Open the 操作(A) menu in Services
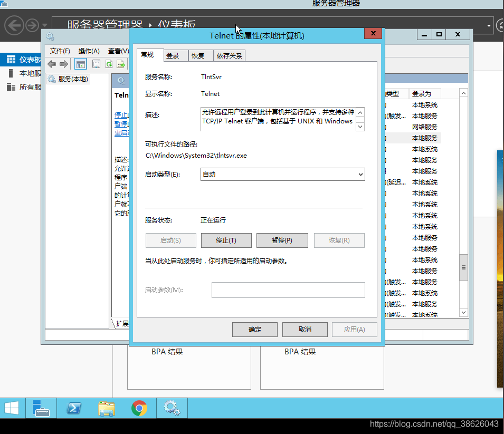The height and width of the screenshot is (434, 504). point(89,51)
